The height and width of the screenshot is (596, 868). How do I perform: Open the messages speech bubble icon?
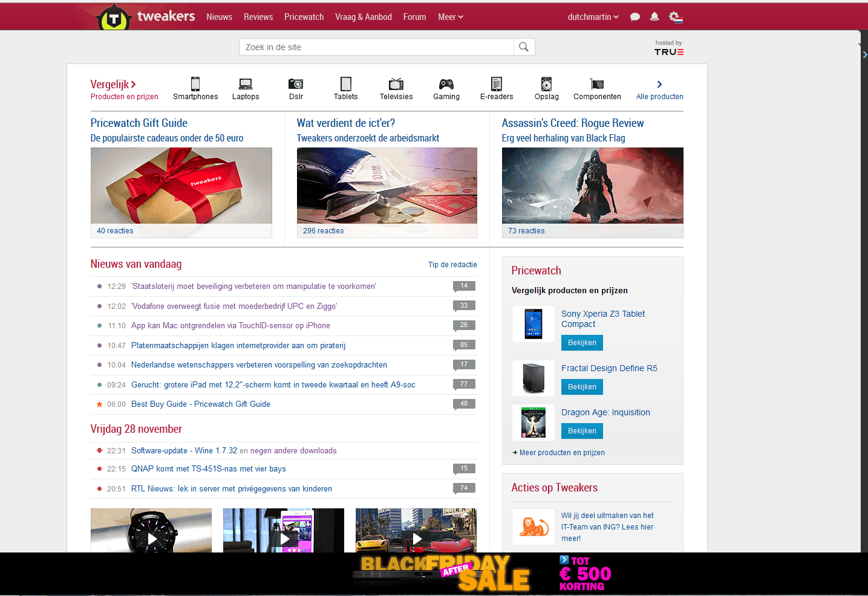click(x=635, y=17)
